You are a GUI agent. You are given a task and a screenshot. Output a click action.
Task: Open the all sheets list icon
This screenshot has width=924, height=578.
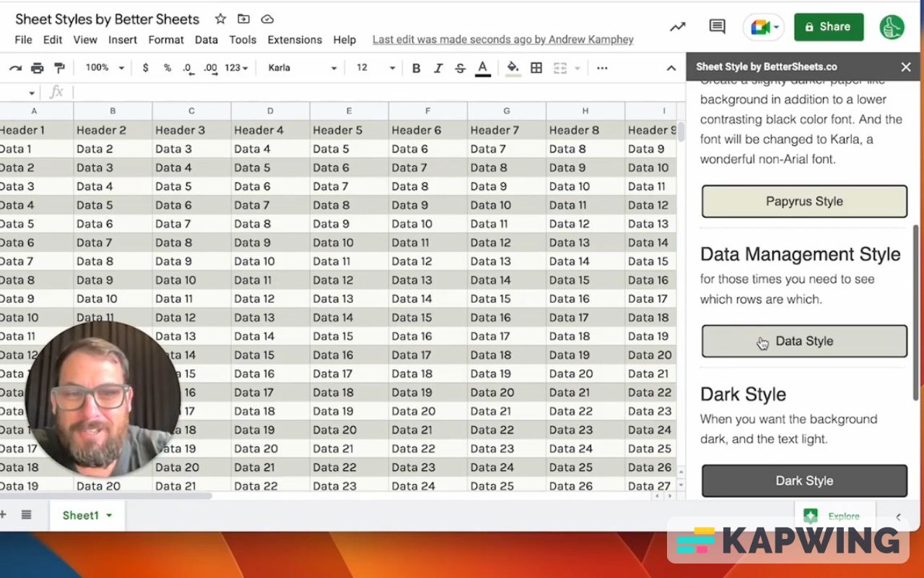pyautogui.click(x=26, y=514)
